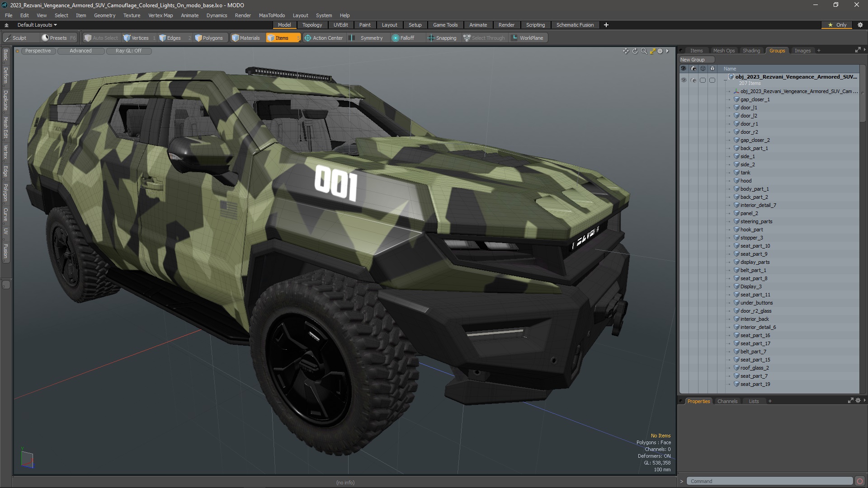Check the first checkbox in obj group row

tap(703, 80)
